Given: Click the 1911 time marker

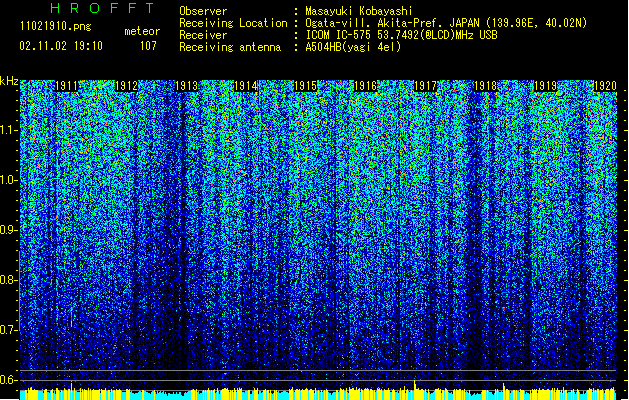Looking at the screenshot, I should pos(67,86).
